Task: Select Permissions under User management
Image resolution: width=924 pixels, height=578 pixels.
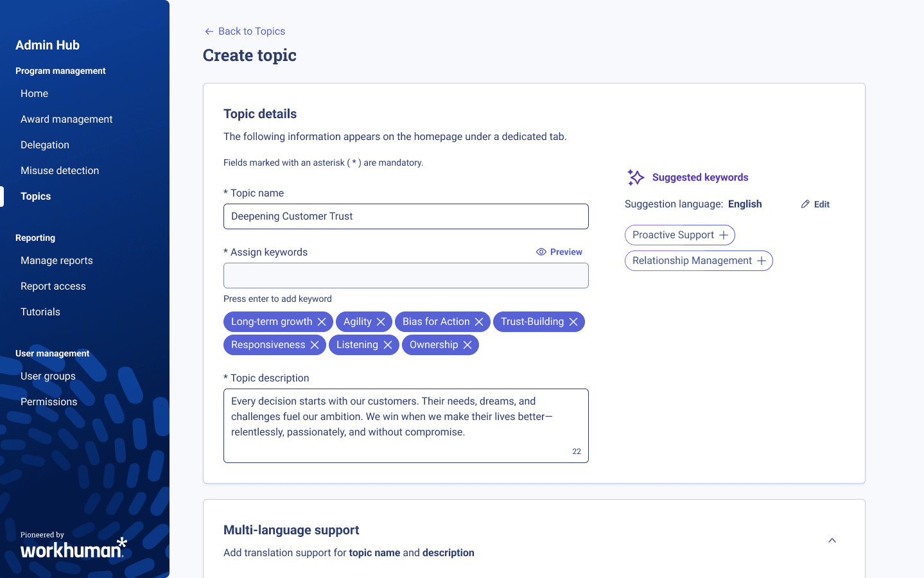Action: (49, 401)
